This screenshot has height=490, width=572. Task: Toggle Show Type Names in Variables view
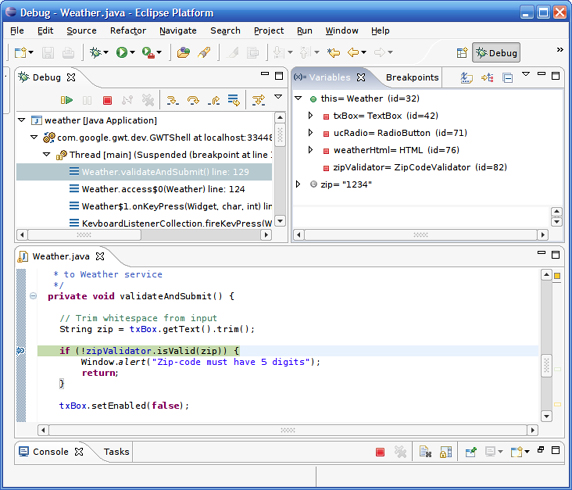pyautogui.click(x=466, y=78)
